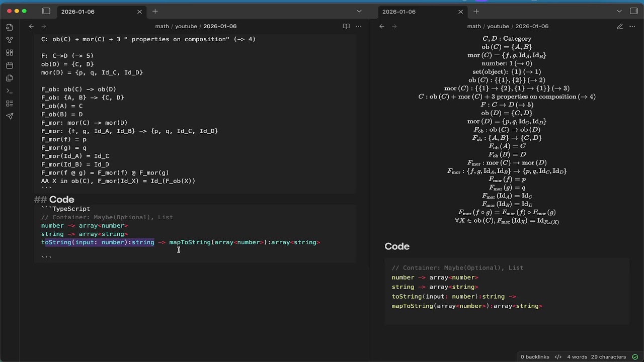Open command palette terminal icon
The width and height of the screenshot is (644, 362).
[10, 91]
